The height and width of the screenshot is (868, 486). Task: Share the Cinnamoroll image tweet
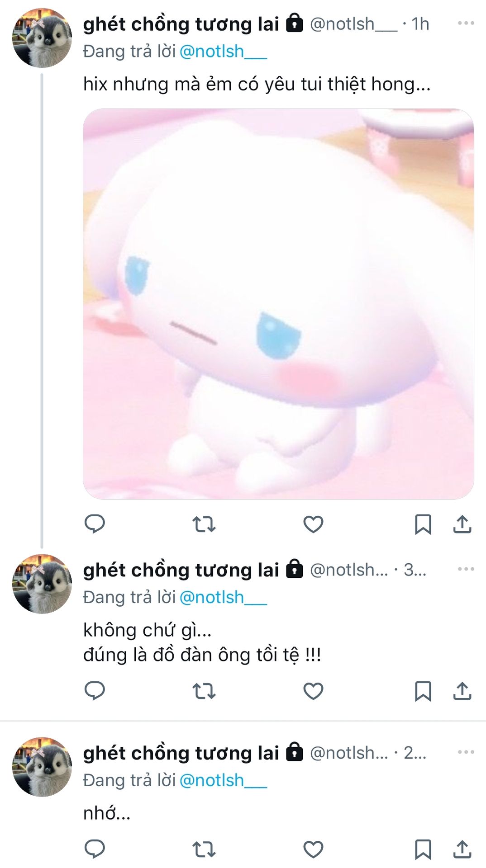coord(462,524)
